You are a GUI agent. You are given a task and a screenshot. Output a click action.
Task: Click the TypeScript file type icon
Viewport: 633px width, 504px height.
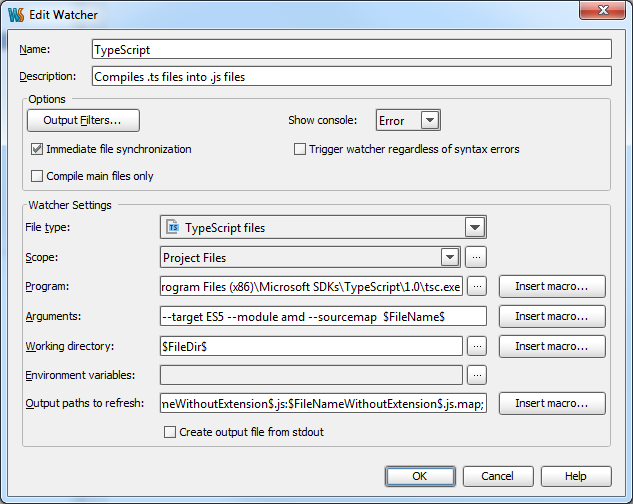[173, 227]
